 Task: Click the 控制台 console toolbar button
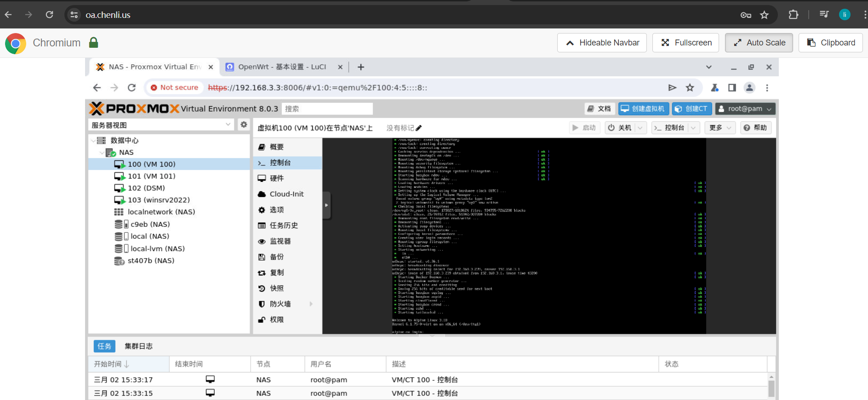(x=669, y=128)
